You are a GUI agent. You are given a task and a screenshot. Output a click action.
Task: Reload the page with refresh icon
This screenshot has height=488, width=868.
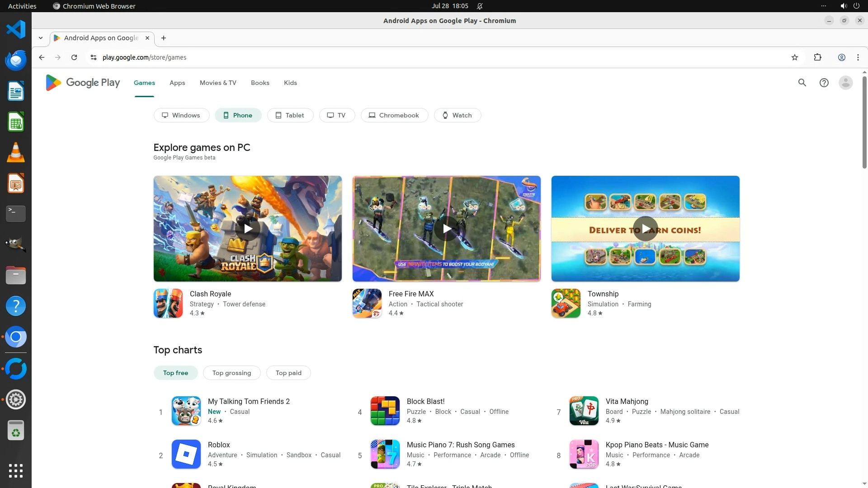[x=74, y=57]
